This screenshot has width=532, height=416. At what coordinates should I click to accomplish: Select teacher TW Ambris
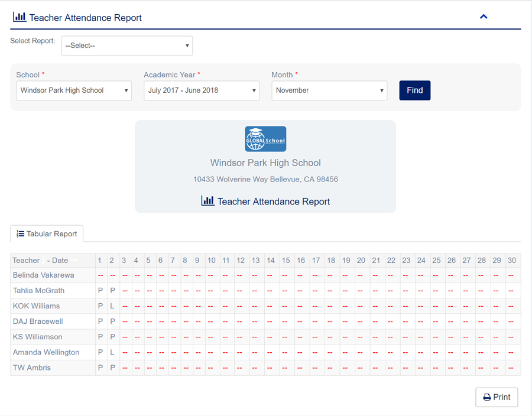(32, 368)
